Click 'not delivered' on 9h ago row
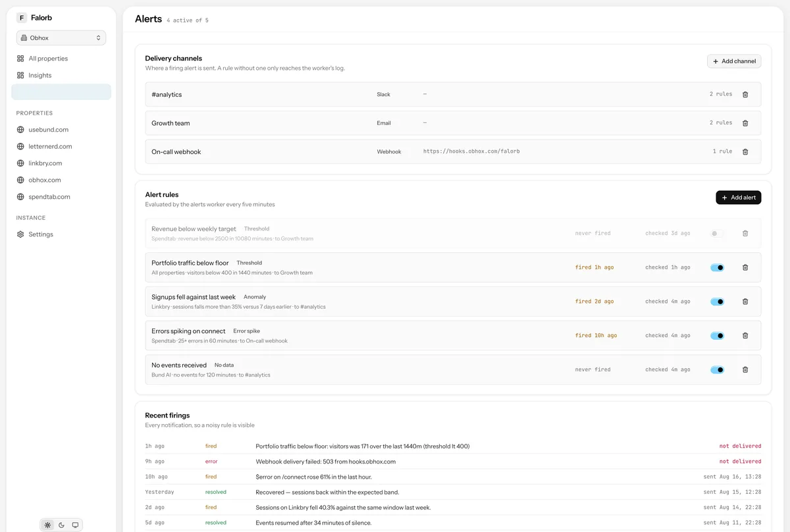Screen dimensions: 790x532 pos(740,462)
